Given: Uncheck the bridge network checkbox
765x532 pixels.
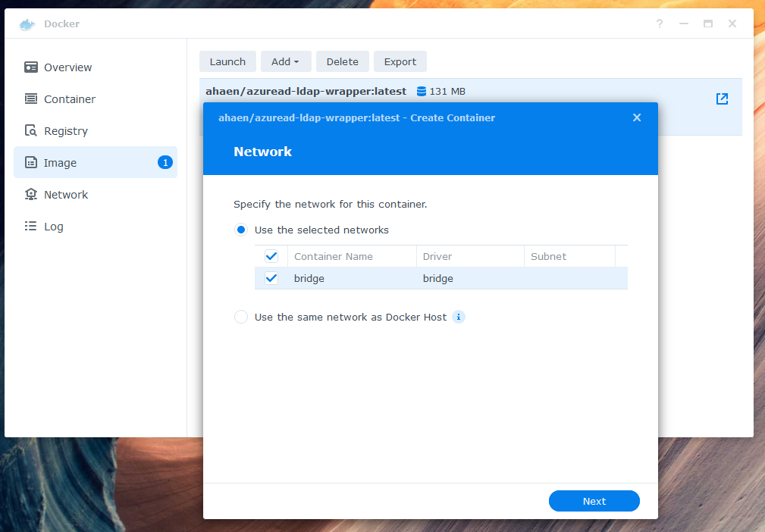Looking at the screenshot, I should (271, 278).
